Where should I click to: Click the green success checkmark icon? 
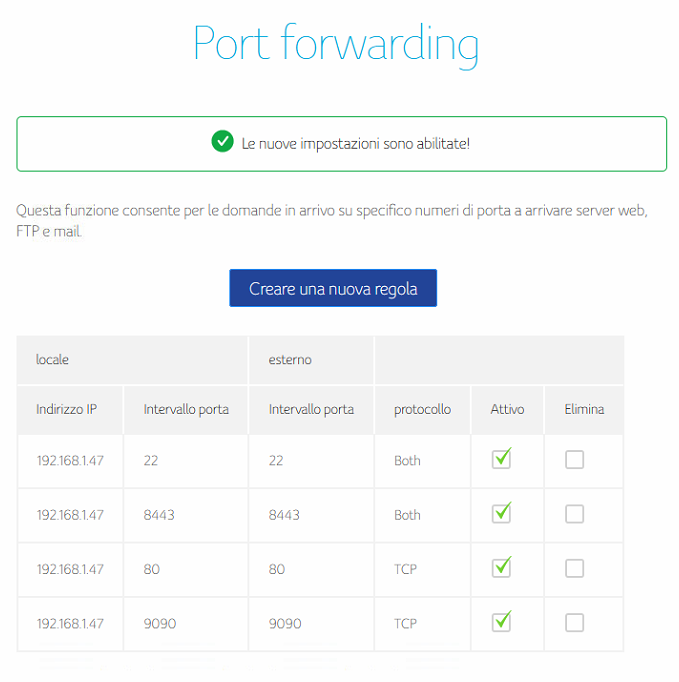(223, 142)
